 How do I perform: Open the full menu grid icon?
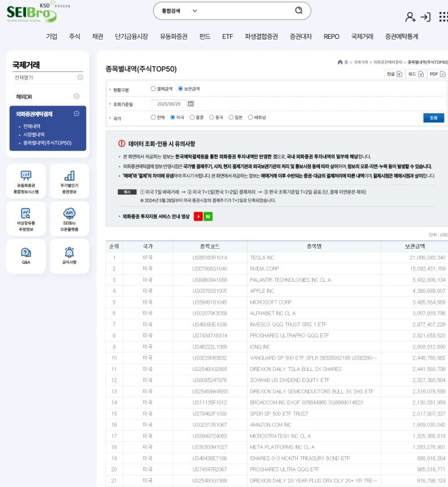pos(443,17)
